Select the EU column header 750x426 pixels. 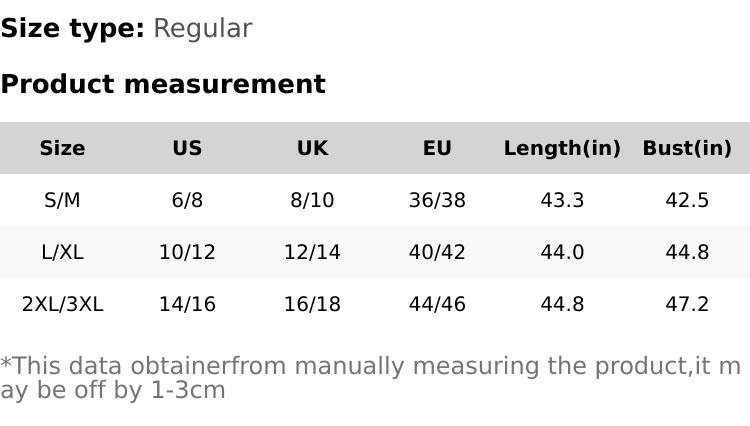coord(437,149)
